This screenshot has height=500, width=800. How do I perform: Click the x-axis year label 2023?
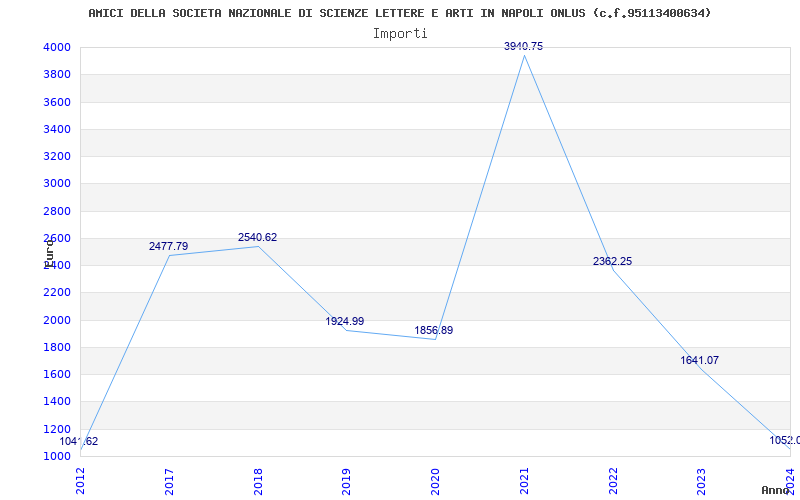(702, 482)
